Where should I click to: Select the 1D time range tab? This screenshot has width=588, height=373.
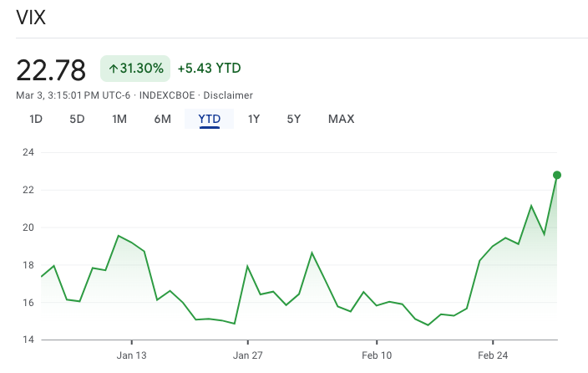tap(36, 119)
